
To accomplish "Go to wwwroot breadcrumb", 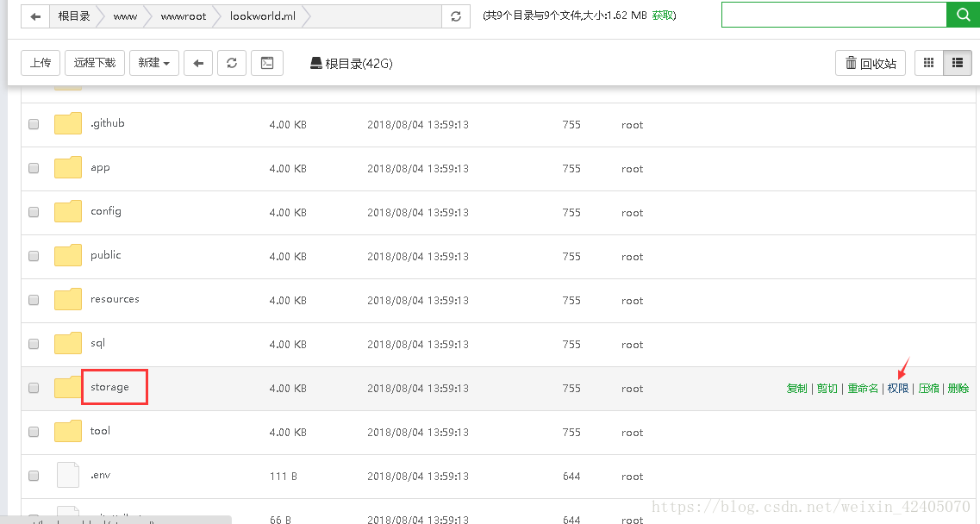I will [183, 16].
